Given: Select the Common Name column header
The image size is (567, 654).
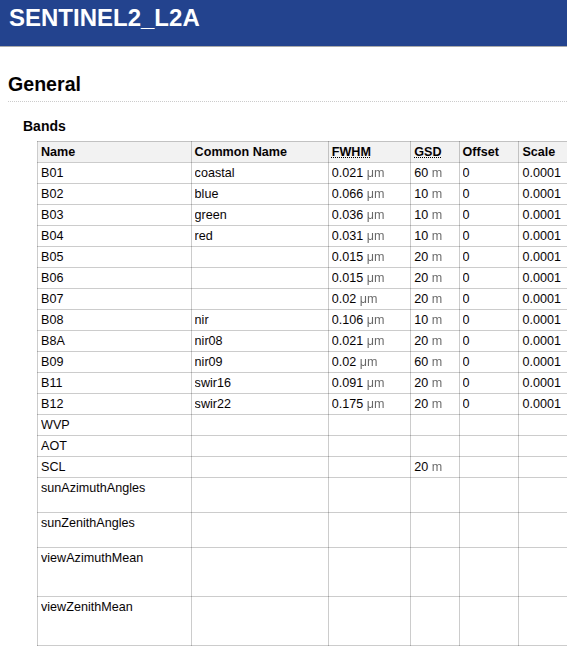Looking at the screenshot, I should 241,152.
